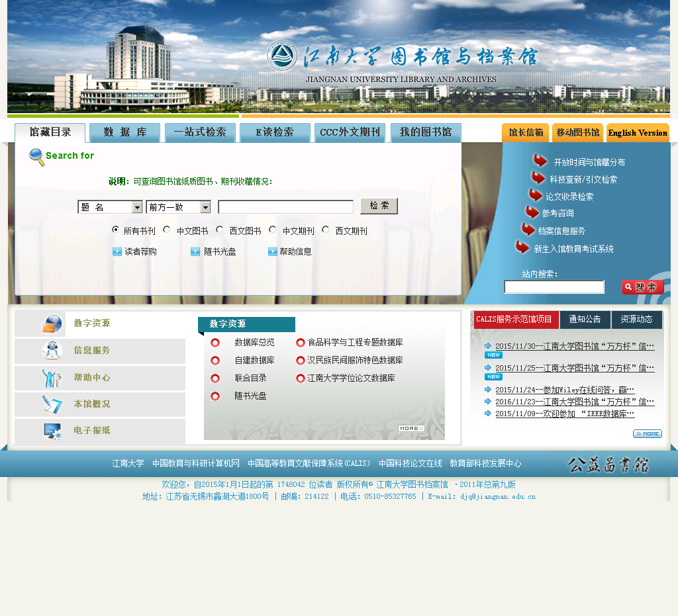Select the 所有书刊 radio button
Screen dimensions: 678x616
115,230
